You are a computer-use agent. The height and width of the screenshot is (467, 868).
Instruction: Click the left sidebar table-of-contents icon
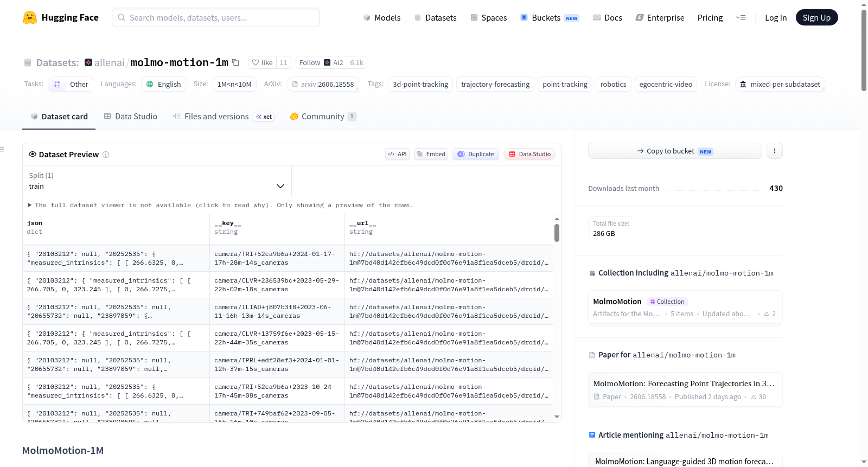[2, 149]
